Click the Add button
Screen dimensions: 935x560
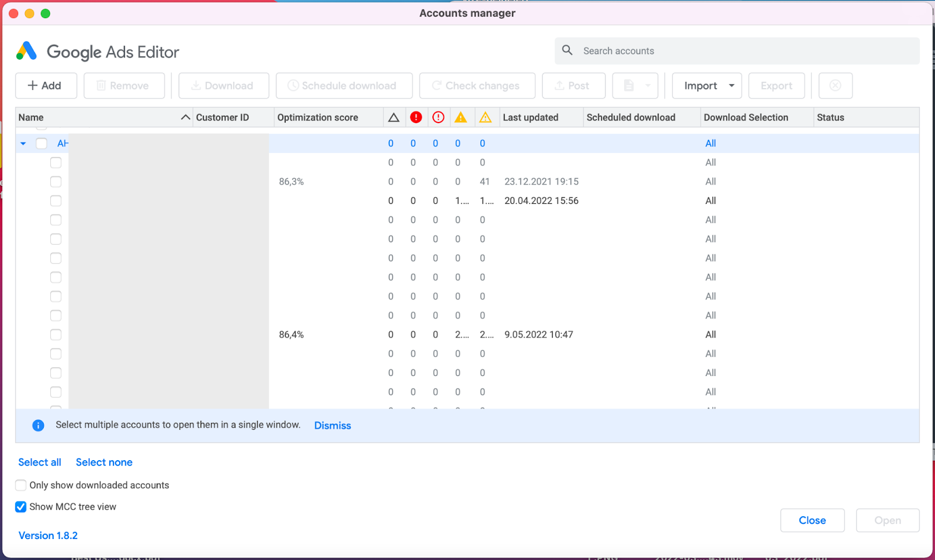pos(46,86)
